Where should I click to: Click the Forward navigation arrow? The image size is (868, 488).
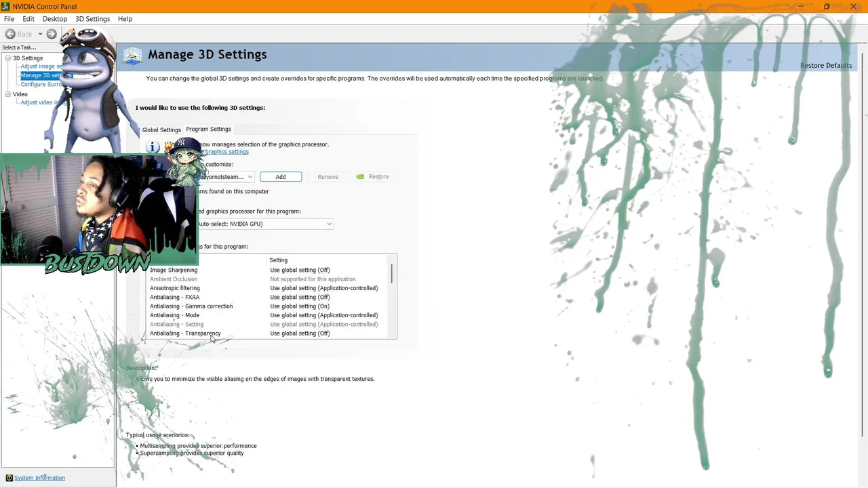[x=52, y=34]
